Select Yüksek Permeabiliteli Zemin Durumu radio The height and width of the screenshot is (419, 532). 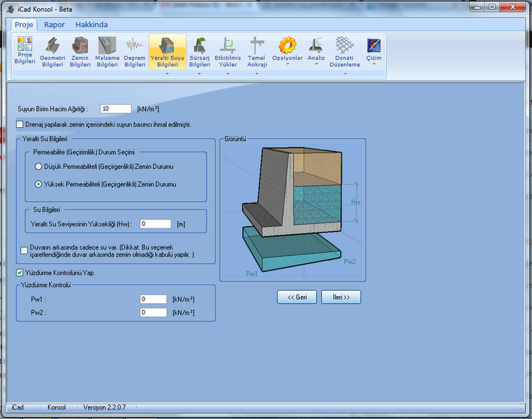click(38, 184)
